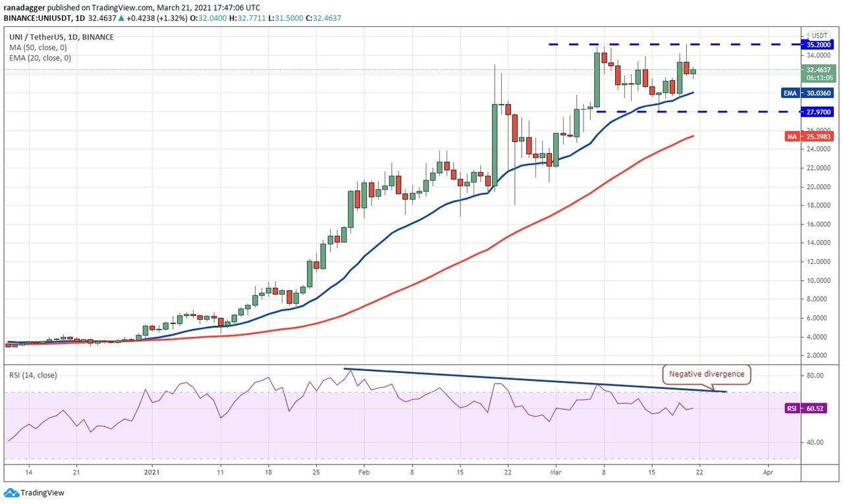Select the Negative divergence callout box
843x504 pixels.
[x=707, y=374]
